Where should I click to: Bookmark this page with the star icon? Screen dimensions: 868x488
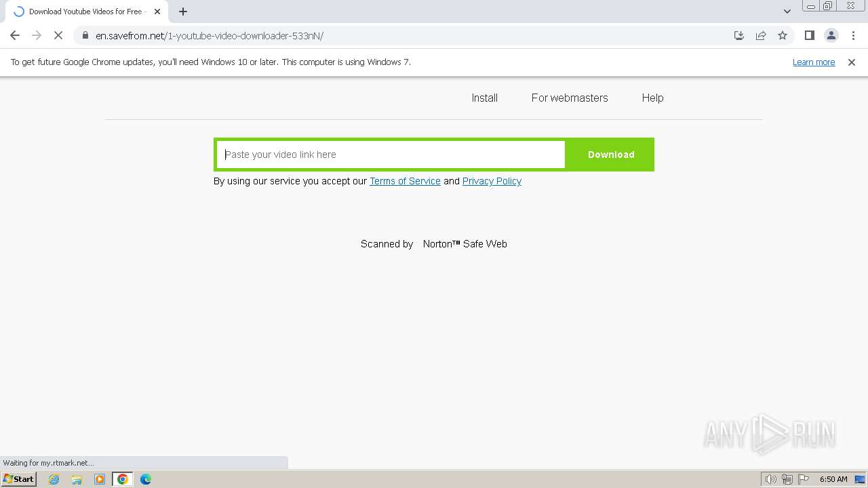(x=783, y=35)
